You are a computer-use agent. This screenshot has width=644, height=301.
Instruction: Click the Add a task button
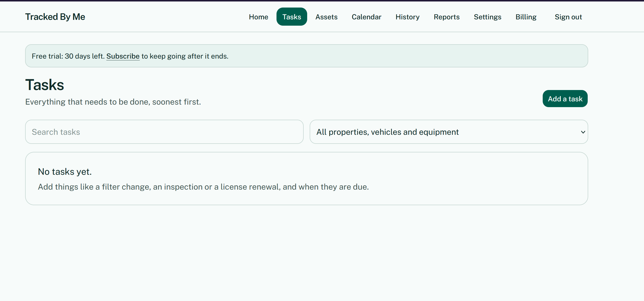click(x=565, y=99)
